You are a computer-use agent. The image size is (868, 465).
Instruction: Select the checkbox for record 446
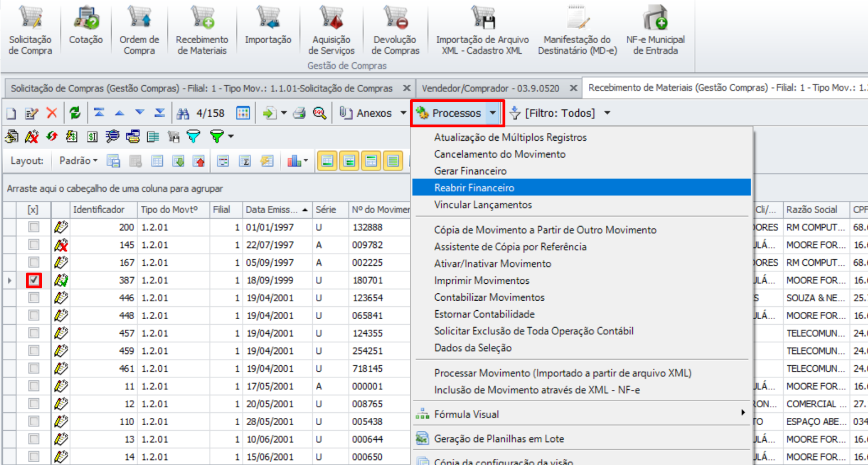click(x=34, y=298)
